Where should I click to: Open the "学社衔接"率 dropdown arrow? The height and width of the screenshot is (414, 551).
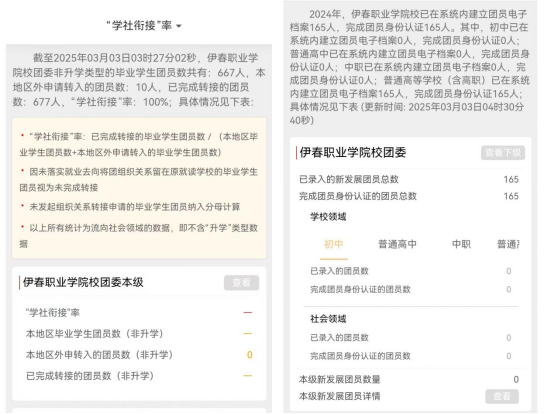pyautogui.click(x=179, y=26)
